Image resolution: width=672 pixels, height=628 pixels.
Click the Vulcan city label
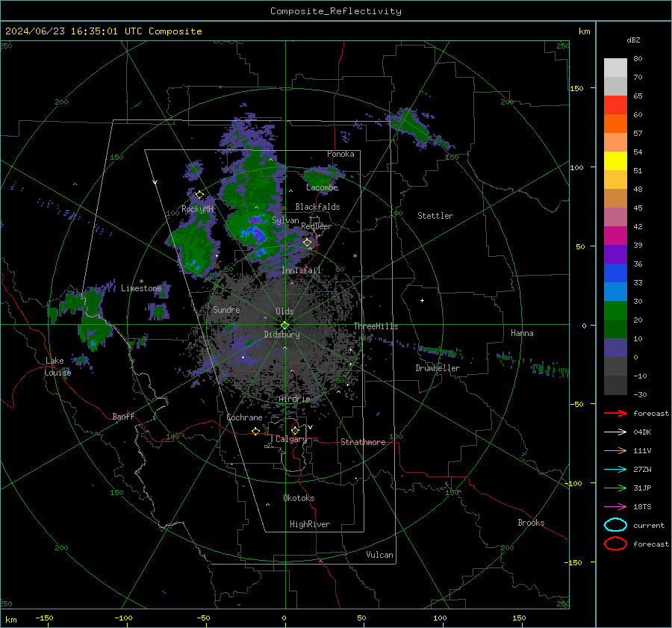point(379,555)
